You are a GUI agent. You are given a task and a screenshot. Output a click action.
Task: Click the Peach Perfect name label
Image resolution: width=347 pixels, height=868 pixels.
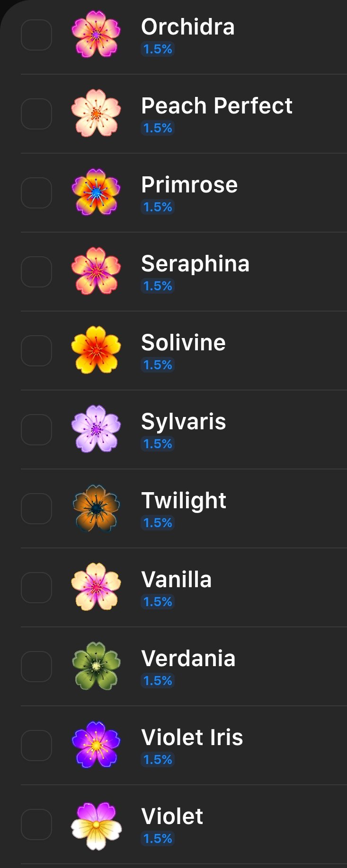coord(216,106)
